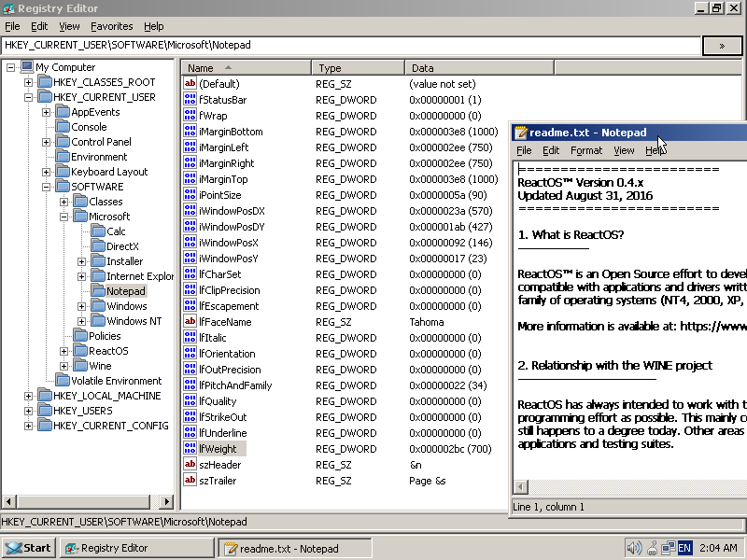Viewport: 747px width, 560px height.
Task: Select the Control Panel key
Action: 101,142
